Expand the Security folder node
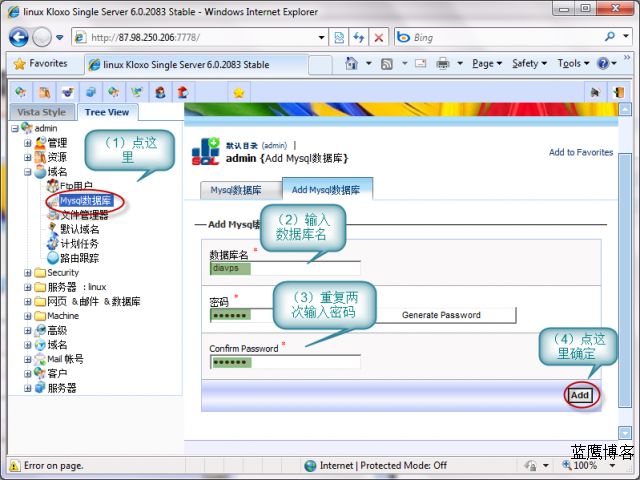 pyautogui.click(x=27, y=273)
